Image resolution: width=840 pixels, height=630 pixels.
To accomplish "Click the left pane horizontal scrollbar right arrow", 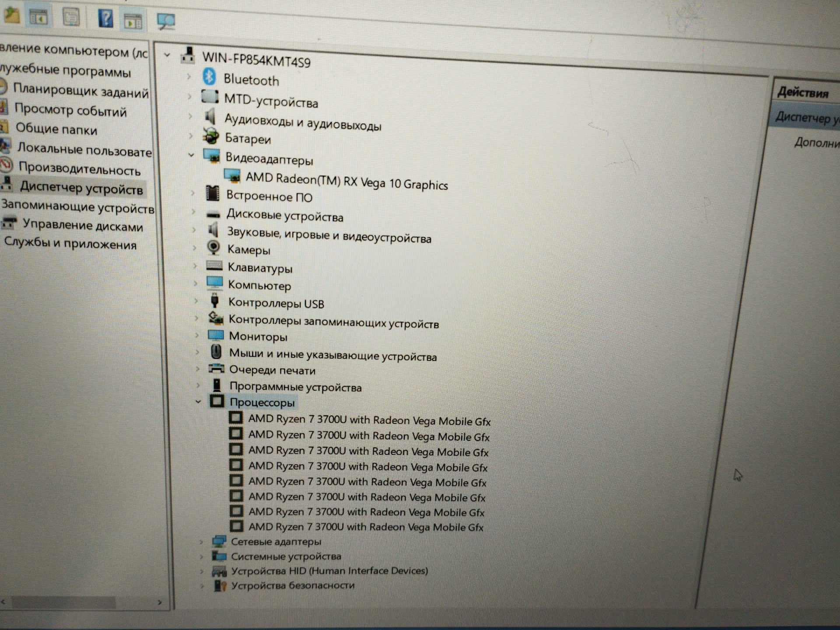I will tap(160, 602).
